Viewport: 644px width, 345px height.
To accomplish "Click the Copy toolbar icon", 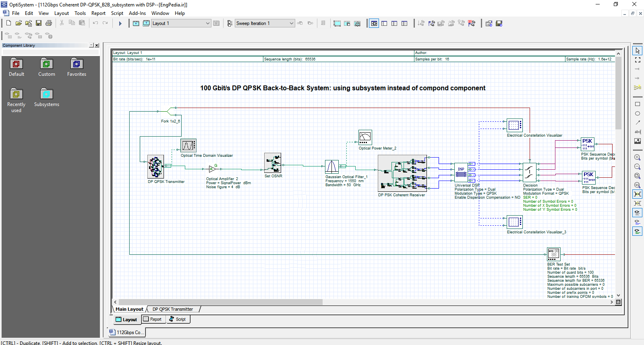I will pos(72,23).
